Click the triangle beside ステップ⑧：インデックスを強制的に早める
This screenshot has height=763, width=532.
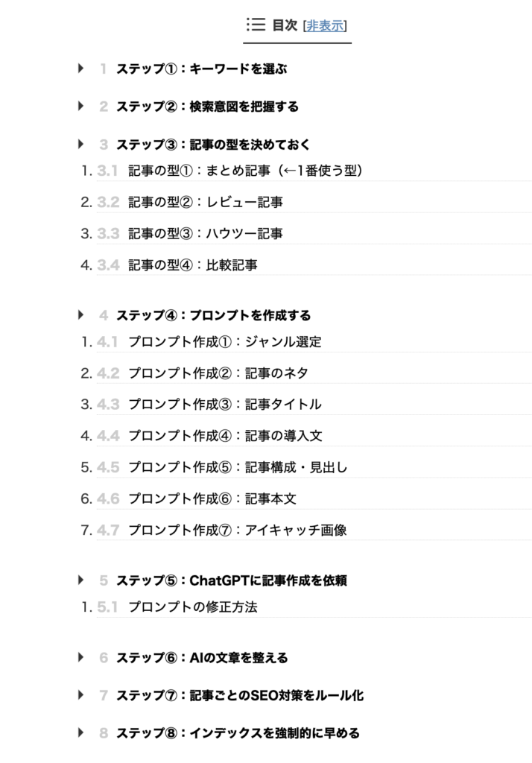pos(80,732)
